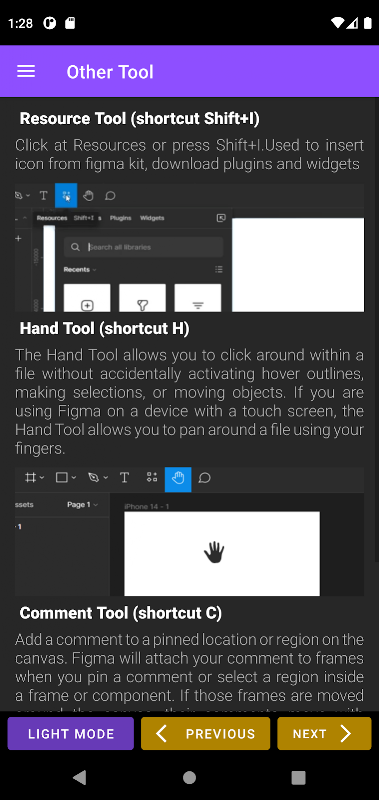The image size is (379, 800).
Task: Go to the Previous lesson
Action: click(x=206, y=734)
